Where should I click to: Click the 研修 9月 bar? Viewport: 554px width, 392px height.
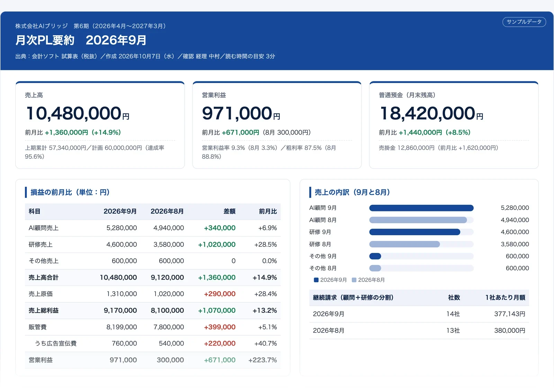[x=415, y=232]
